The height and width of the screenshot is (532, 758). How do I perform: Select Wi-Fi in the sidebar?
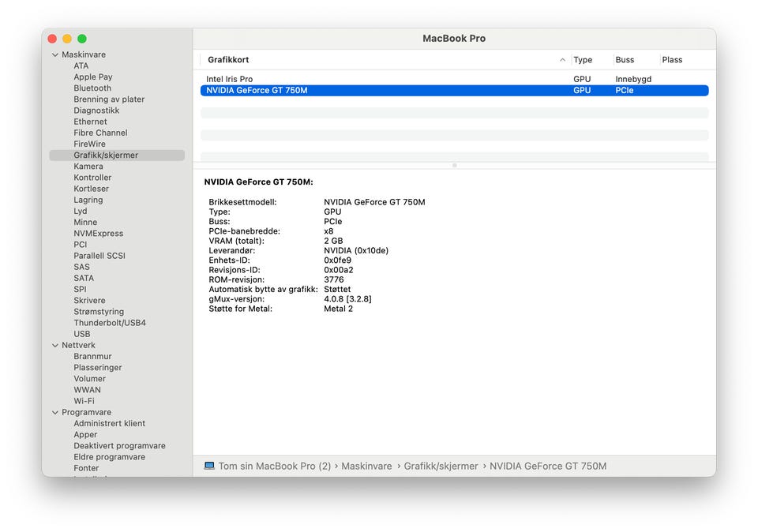tap(84, 401)
